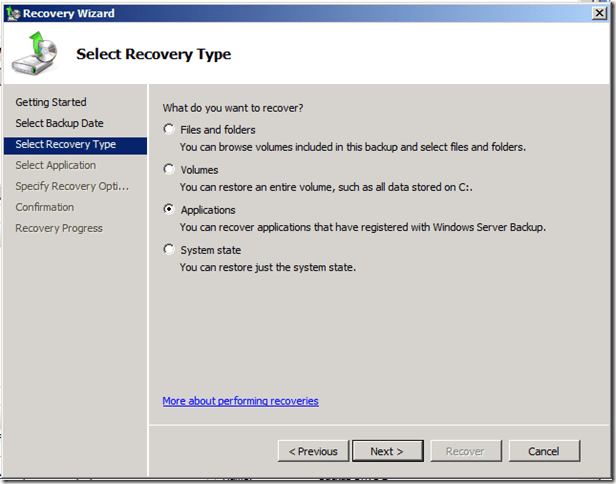This screenshot has width=616, height=484.
Task: Open the Select Backup Date step
Action: (x=59, y=123)
